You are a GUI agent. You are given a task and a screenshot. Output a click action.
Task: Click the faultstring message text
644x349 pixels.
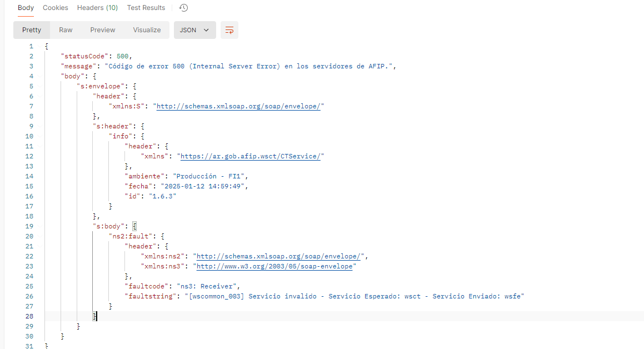[x=356, y=296]
